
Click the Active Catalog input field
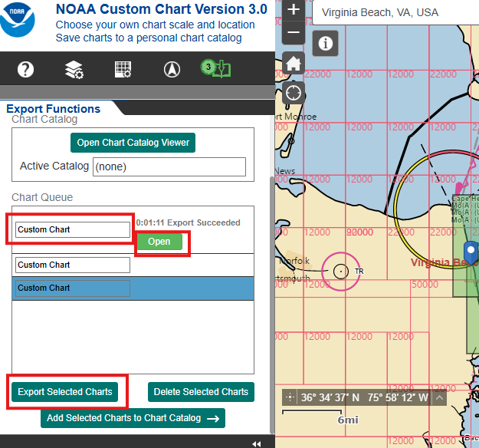[x=169, y=166]
